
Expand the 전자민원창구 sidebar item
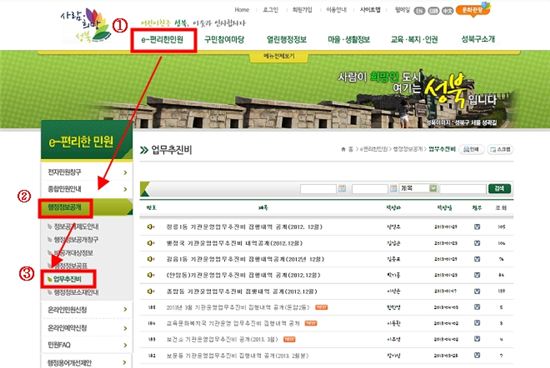coord(87,172)
